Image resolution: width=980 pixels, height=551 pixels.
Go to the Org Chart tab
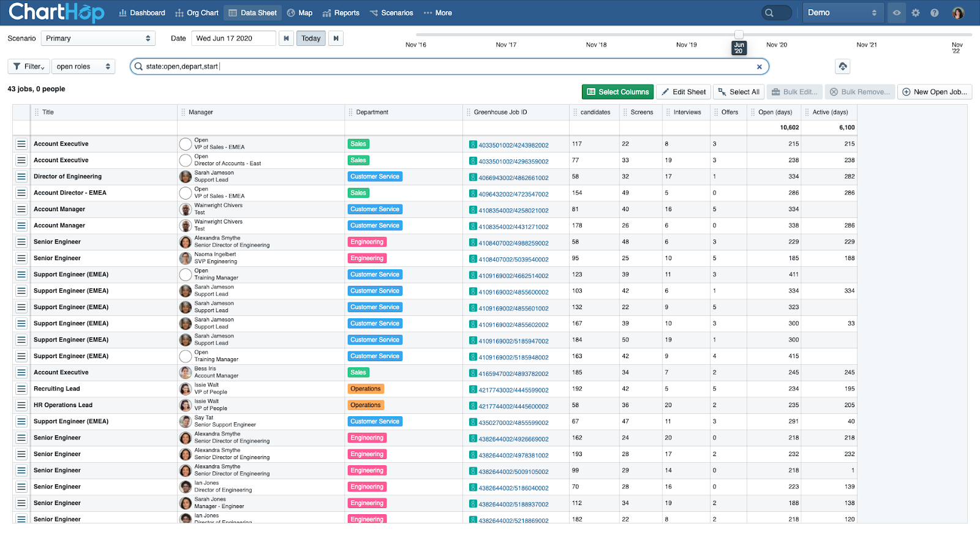197,13
